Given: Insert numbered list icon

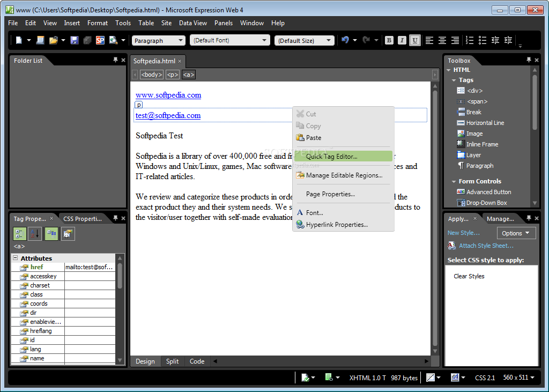Looking at the screenshot, I should tap(470, 40).
